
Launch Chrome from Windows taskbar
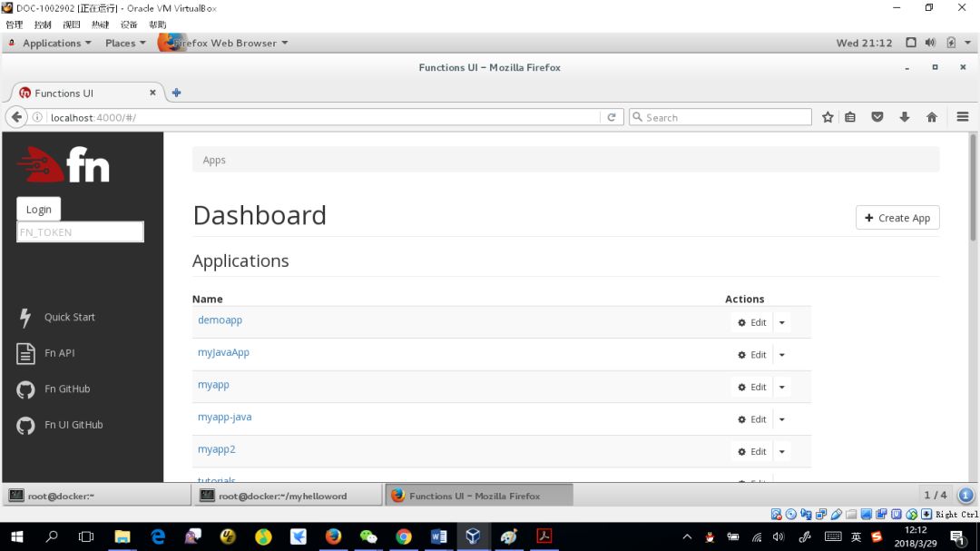[404, 536]
